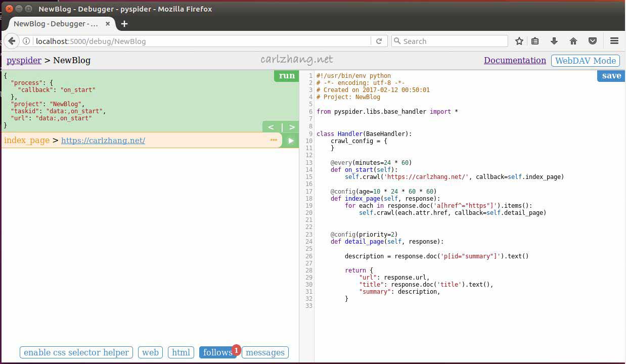Show the bookmarks list icon
This screenshot has width=626, height=364.
tap(535, 41)
